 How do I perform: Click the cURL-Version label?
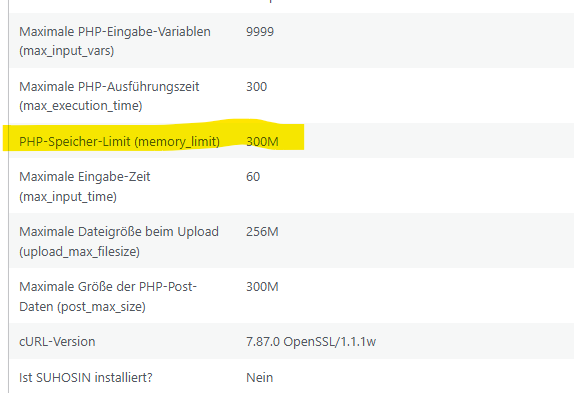coord(57,341)
